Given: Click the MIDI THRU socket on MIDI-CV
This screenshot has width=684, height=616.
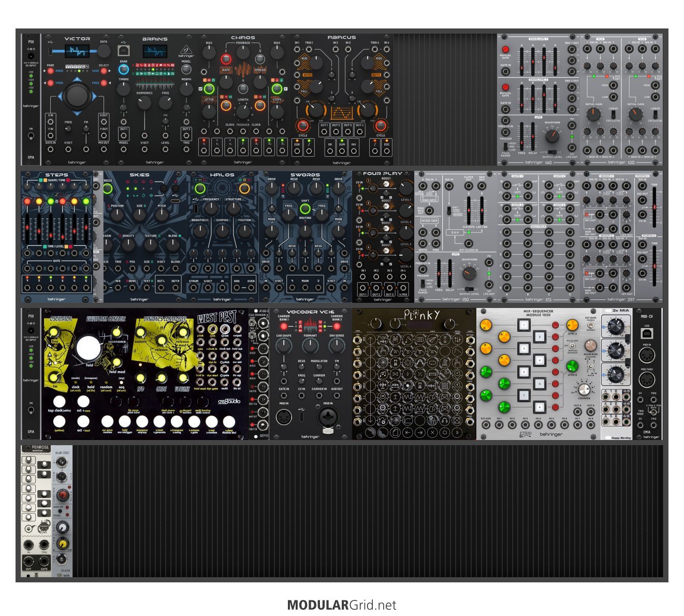Looking at the screenshot, I should 647,379.
